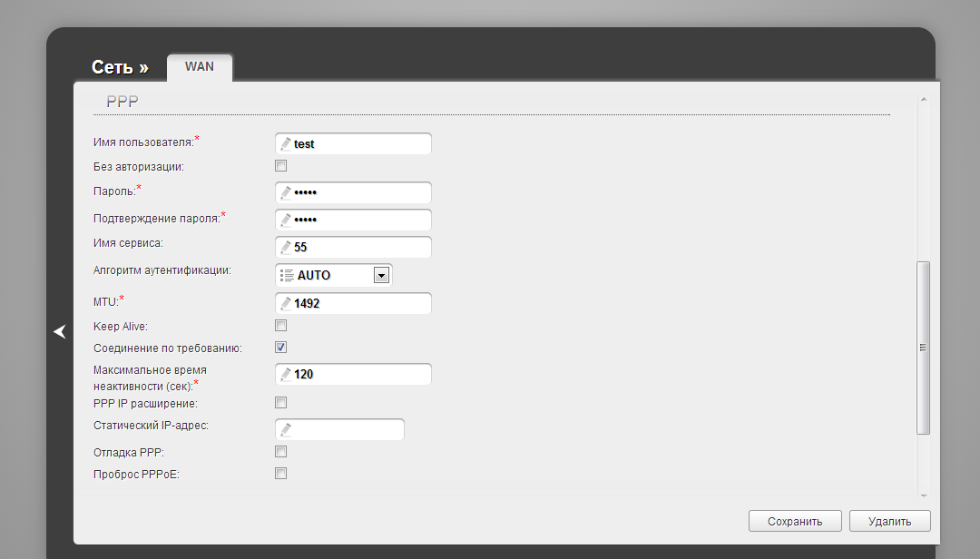
Task: Click the Пароль input field
Action: click(x=353, y=192)
